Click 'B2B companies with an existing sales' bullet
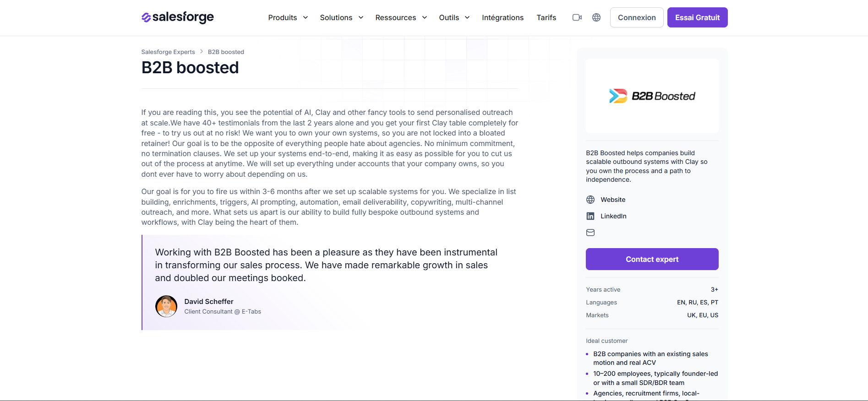Image resolution: width=868 pixels, height=401 pixels. [651, 358]
